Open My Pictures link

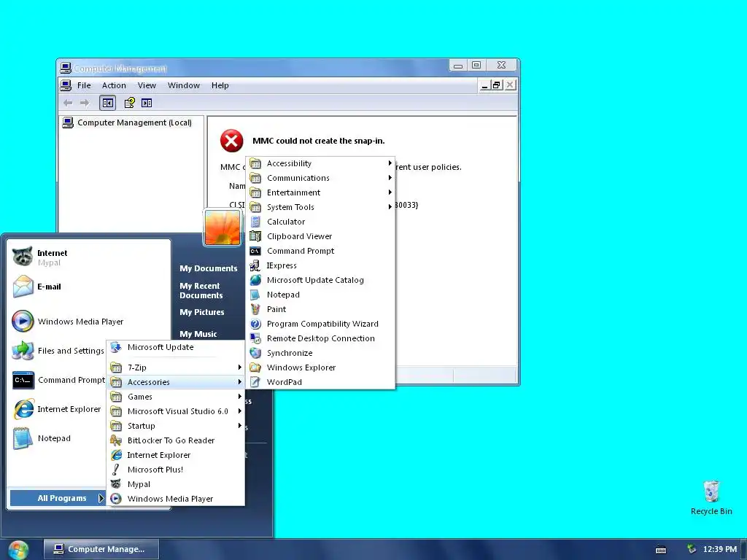click(x=201, y=312)
